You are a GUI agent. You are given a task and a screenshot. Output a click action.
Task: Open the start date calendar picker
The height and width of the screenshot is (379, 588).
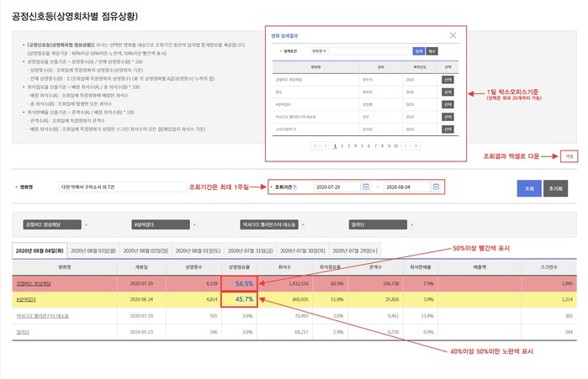click(x=366, y=187)
